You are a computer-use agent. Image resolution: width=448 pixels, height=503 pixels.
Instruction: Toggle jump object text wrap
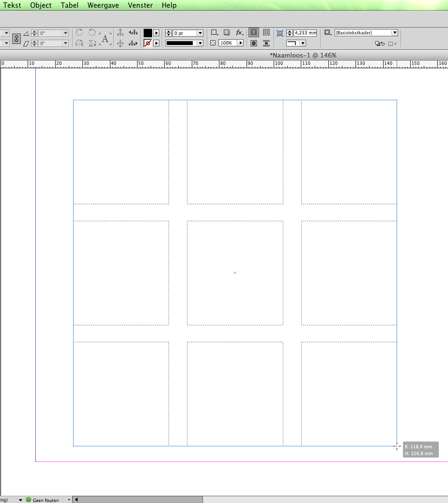click(266, 43)
